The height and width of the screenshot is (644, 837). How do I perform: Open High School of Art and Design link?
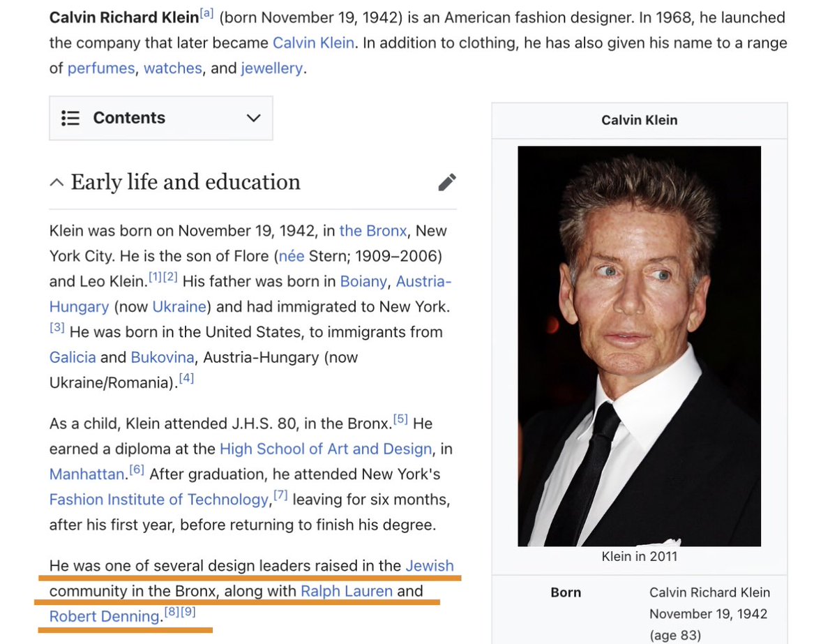[326, 449]
